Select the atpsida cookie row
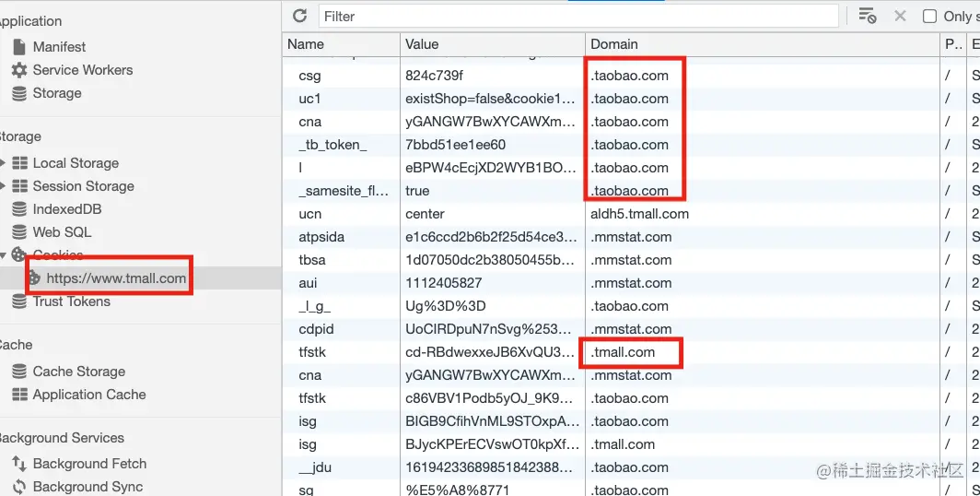The width and height of the screenshot is (980, 496). 631,237
